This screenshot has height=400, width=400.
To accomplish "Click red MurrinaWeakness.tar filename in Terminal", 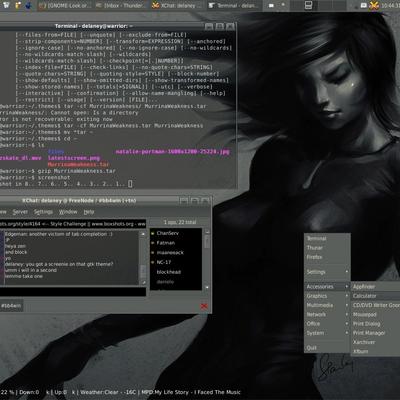I will pyautogui.click(x=78, y=164).
